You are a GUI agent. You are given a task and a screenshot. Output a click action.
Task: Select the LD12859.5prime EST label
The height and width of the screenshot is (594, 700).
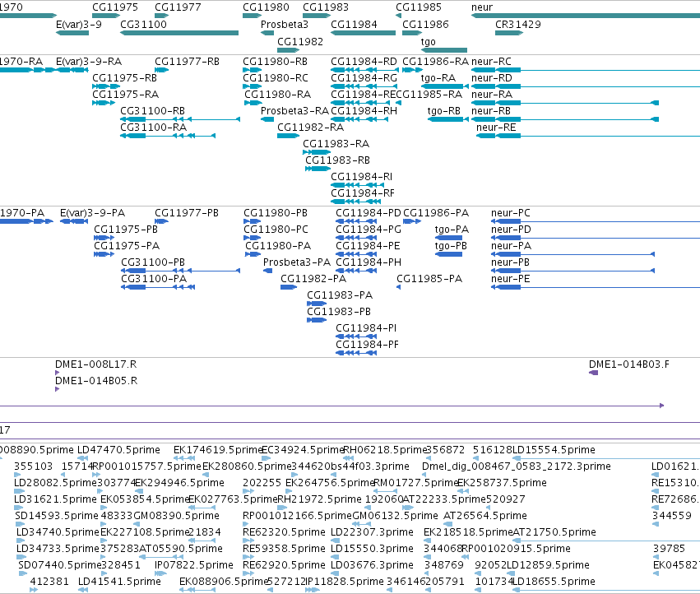tap(548, 565)
